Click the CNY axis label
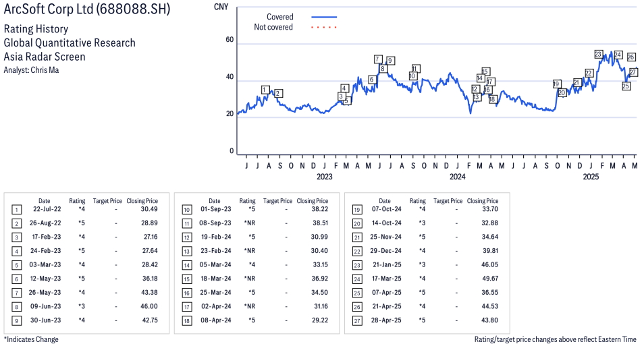 point(221,7)
